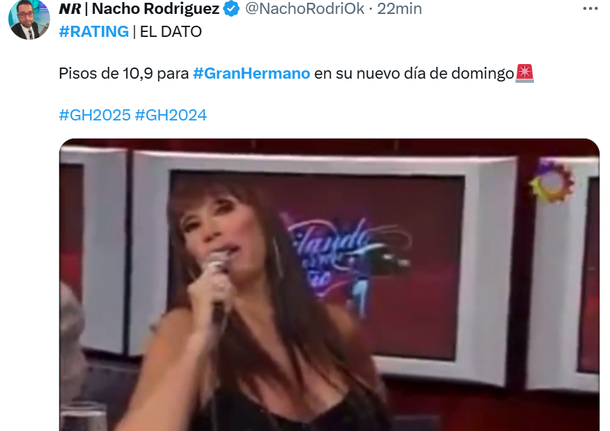
Task: Play the embedded video
Action: (x=329, y=285)
